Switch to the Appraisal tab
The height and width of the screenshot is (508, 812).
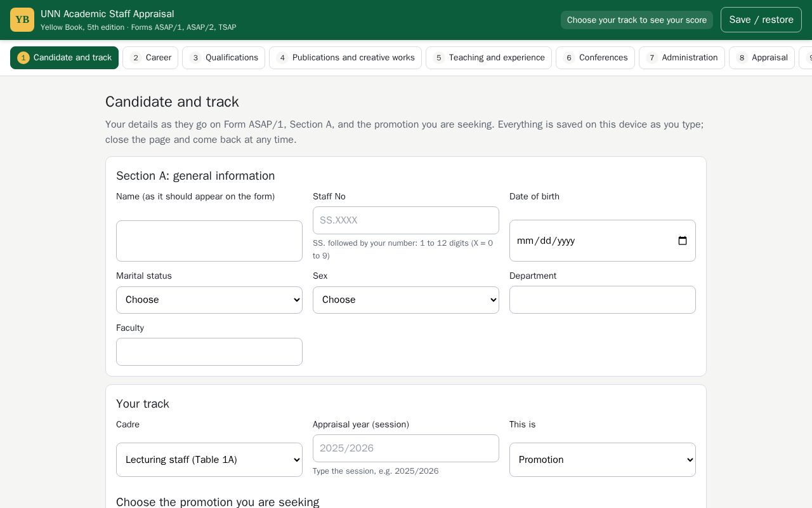761,58
